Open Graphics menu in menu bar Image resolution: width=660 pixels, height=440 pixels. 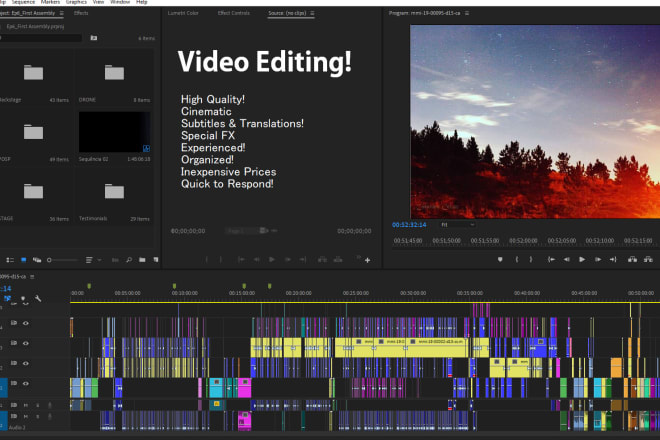pyautogui.click(x=76, y=2)
